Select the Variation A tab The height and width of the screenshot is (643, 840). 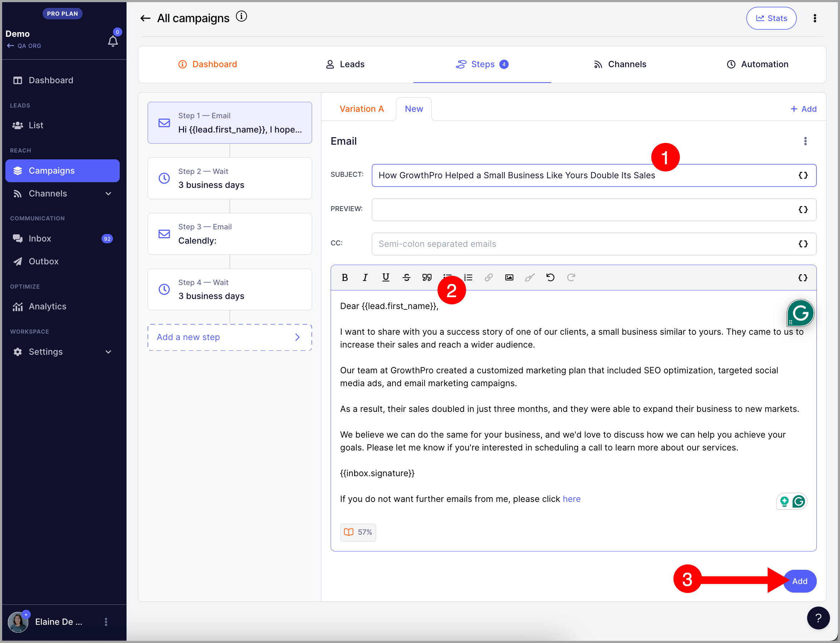362,109
